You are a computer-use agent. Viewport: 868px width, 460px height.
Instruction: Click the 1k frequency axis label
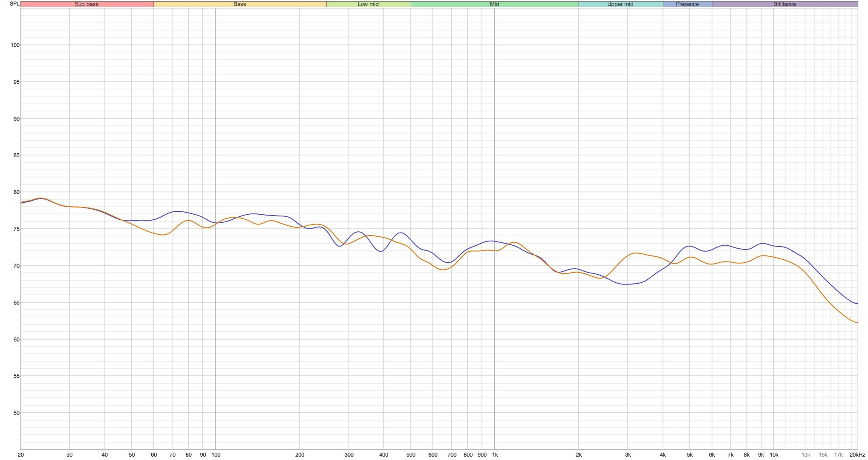pyautogui.click(x=495, y=455)
